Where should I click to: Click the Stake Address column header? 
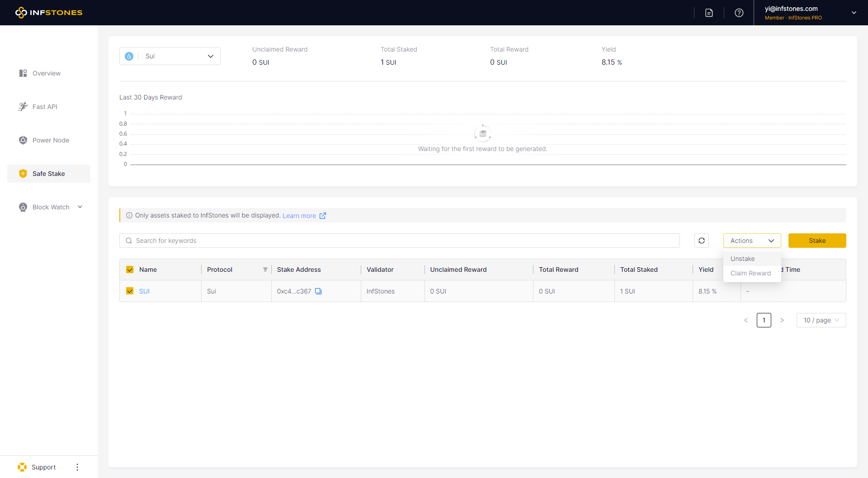[299, 270]
